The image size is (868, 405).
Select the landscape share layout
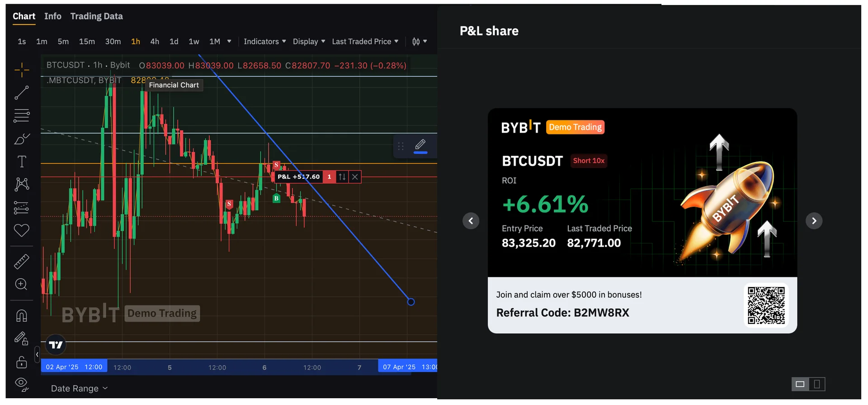[x=800, y=384]
